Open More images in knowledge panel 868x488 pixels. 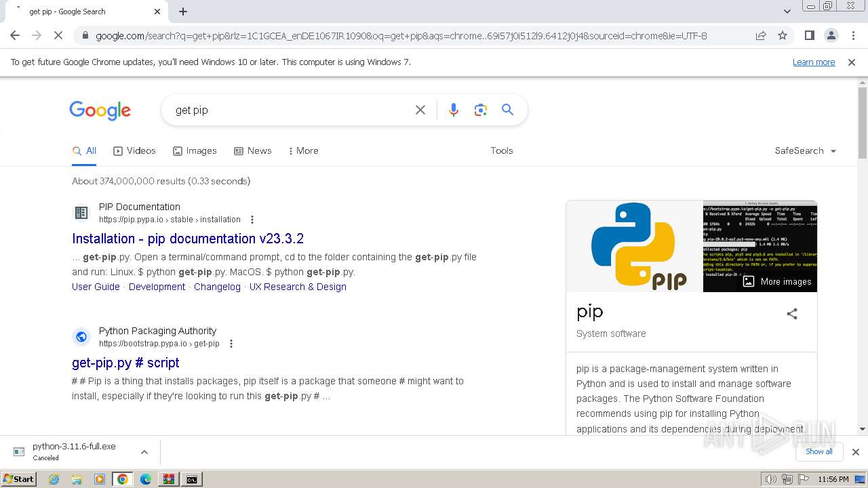(x=777, y=281)
